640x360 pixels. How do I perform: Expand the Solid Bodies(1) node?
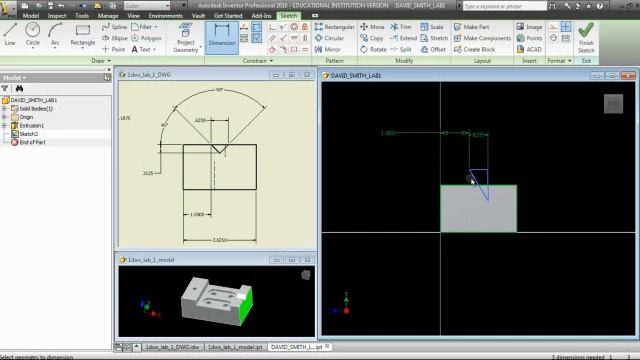(x=4, y=109)
